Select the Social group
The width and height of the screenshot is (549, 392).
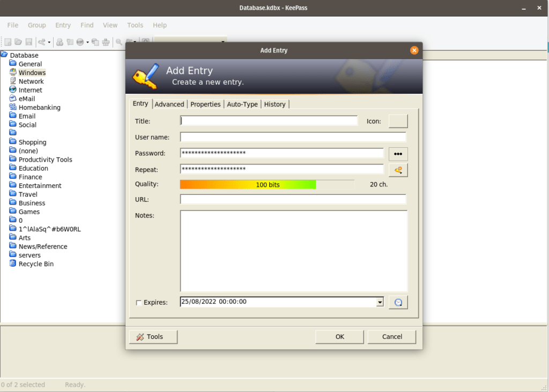click(27, 125)
